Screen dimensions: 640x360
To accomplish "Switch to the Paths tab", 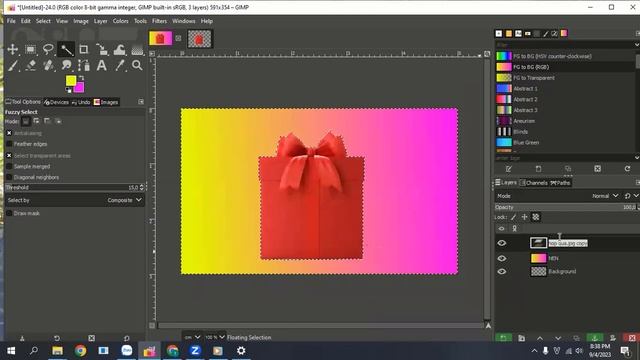I will (x=560, y=183).
